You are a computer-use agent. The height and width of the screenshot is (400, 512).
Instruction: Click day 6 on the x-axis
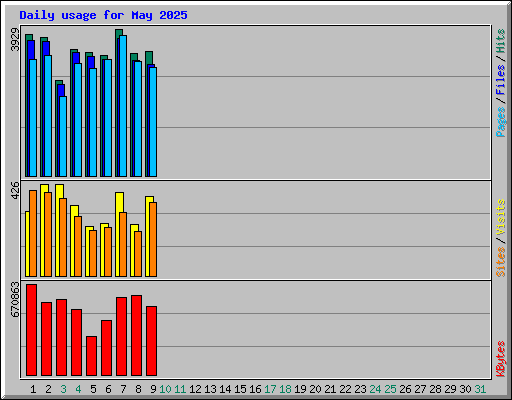(x=108, y=389)
